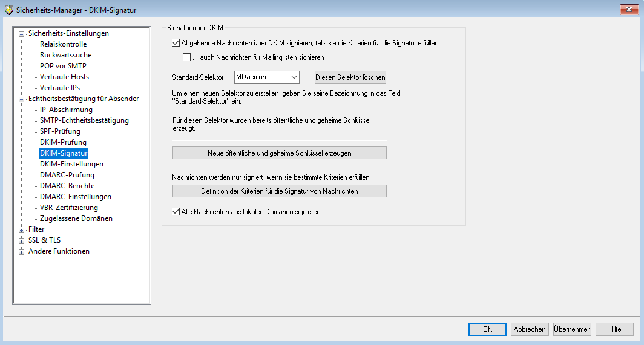Open DMARC-Berichte section
This screenshot has width=644, height=345.
tap(67, 186)
